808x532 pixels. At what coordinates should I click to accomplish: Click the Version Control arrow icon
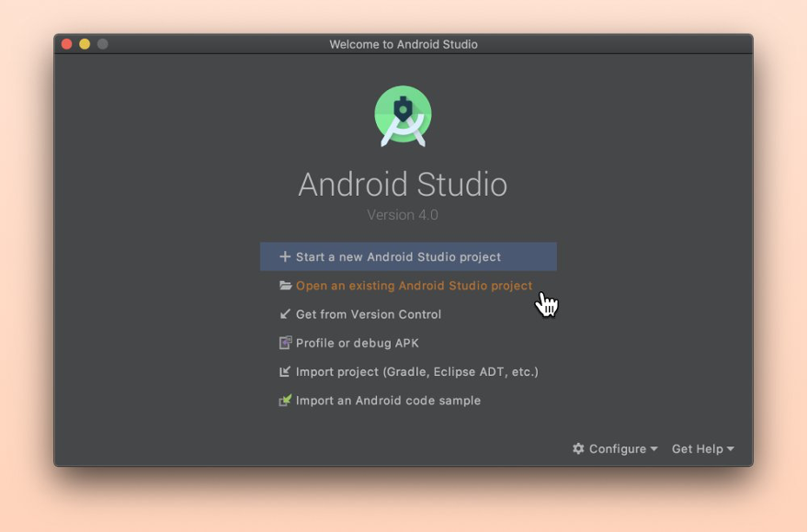[x=284, y=314]
